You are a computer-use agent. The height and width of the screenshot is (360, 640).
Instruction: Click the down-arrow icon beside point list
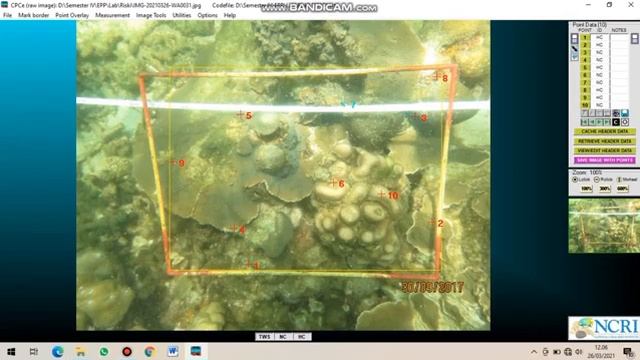(x=575, y=57)
